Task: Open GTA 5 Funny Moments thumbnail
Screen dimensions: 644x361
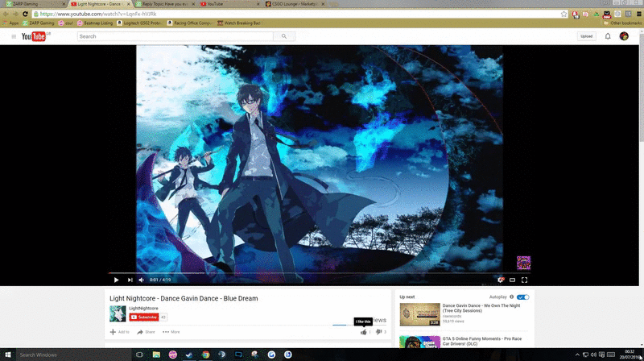Action: pos(419,342)
